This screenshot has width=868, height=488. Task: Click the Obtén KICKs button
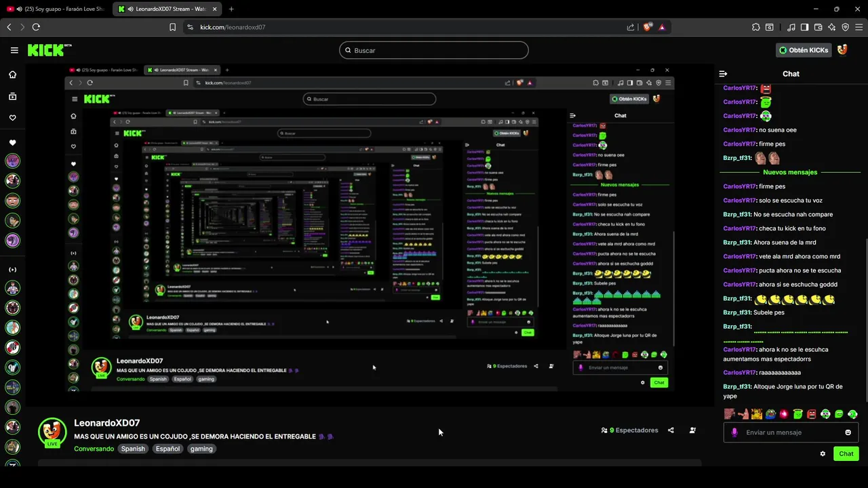click(x=804, y=50)
